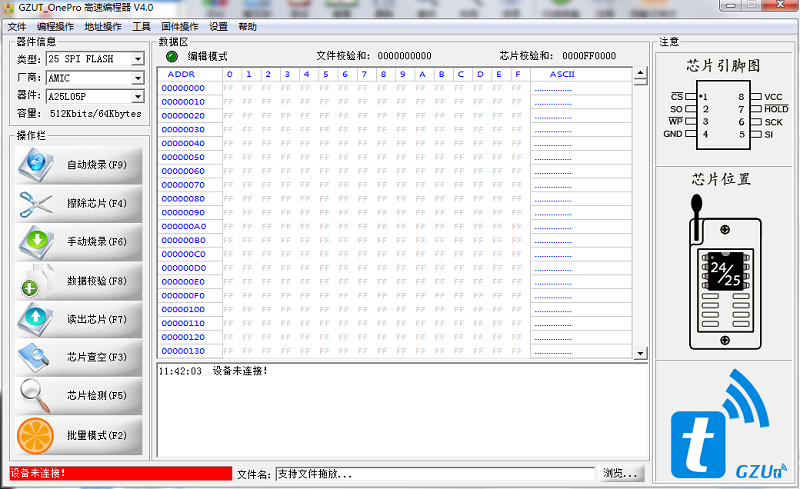Click column header 0 in hex table
The image size is (800, 489).
(230, 74)
